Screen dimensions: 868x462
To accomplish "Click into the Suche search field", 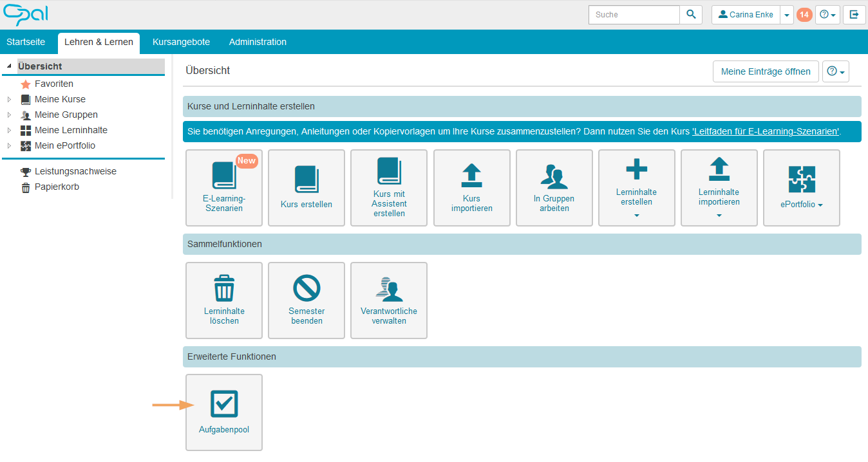I will pos(634,14).
